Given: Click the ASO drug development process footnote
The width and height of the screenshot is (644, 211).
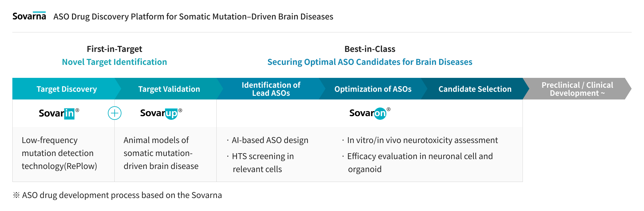Looking at the screenshot, I should click(122, 195).
